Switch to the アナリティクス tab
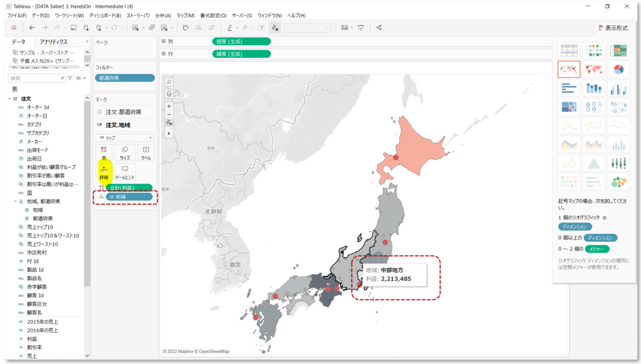This screenshot has width=641, height=364. click(x=53, y=42)
